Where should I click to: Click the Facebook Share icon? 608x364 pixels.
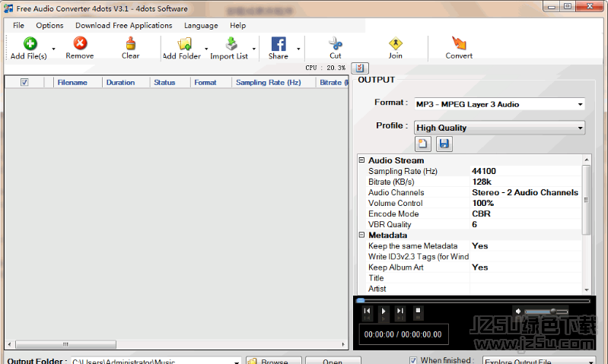click(279, 44)
